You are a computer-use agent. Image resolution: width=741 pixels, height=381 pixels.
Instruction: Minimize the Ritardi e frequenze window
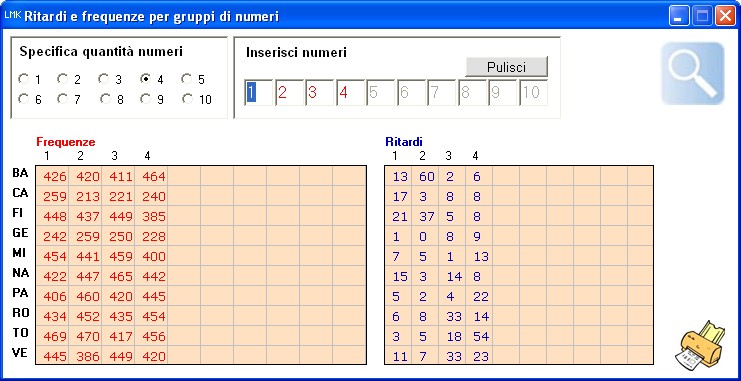(679, 17)
